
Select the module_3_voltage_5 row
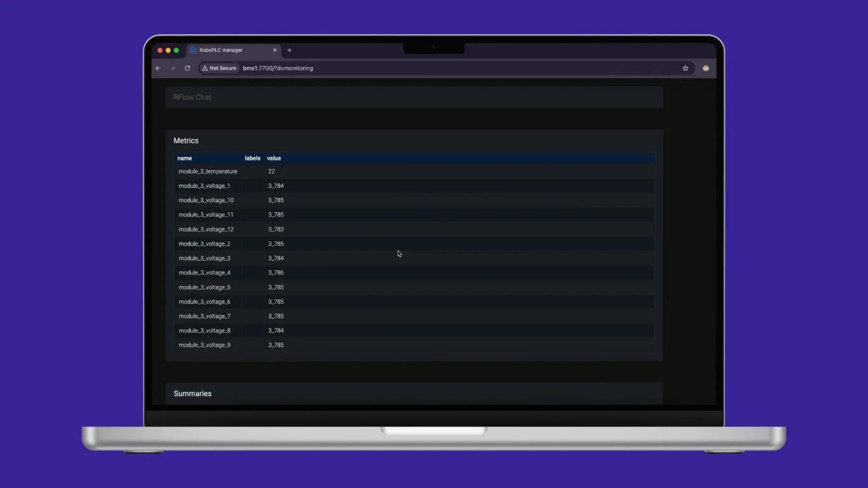[205, 287]
